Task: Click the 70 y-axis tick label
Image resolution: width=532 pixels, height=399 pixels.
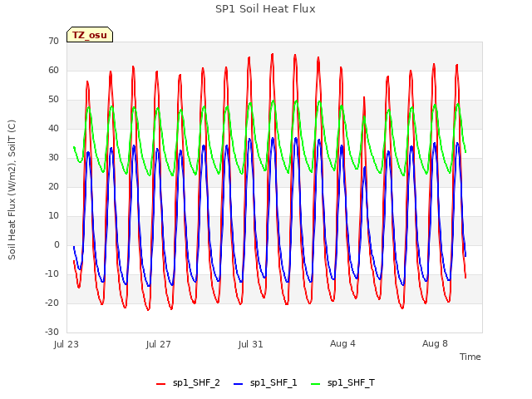Action: (x=53, y=41)
